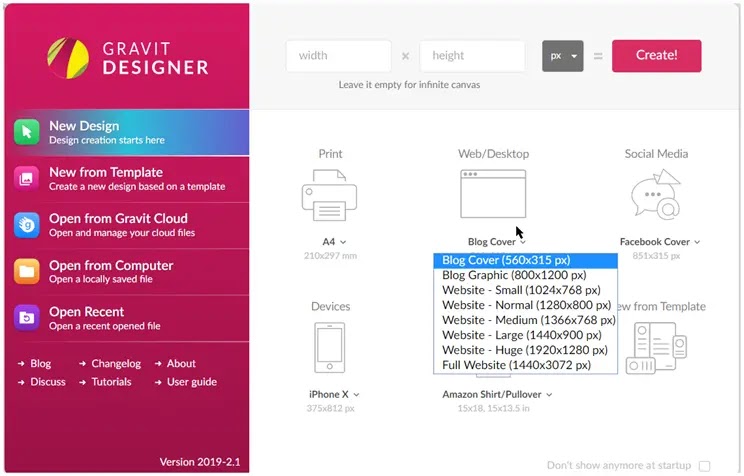Expand the A4 print size dropdown
The height and width of the screenshot is (476, 744).
(334, 242)
